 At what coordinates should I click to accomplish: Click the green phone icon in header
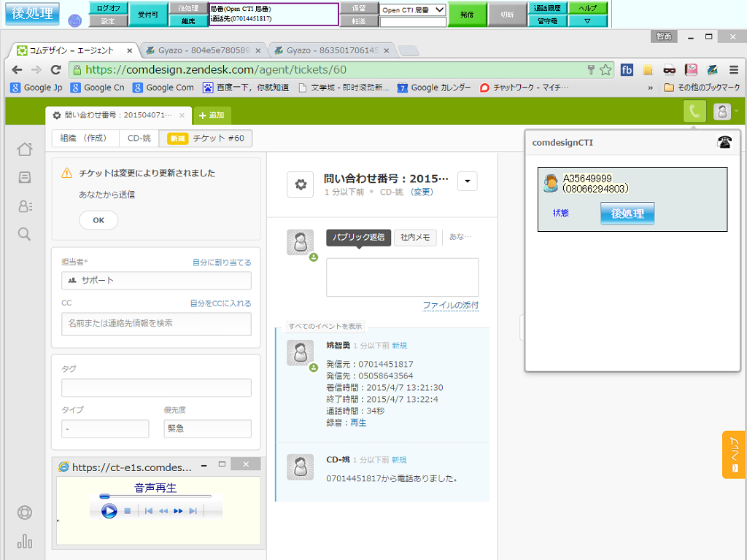point(694,112)
